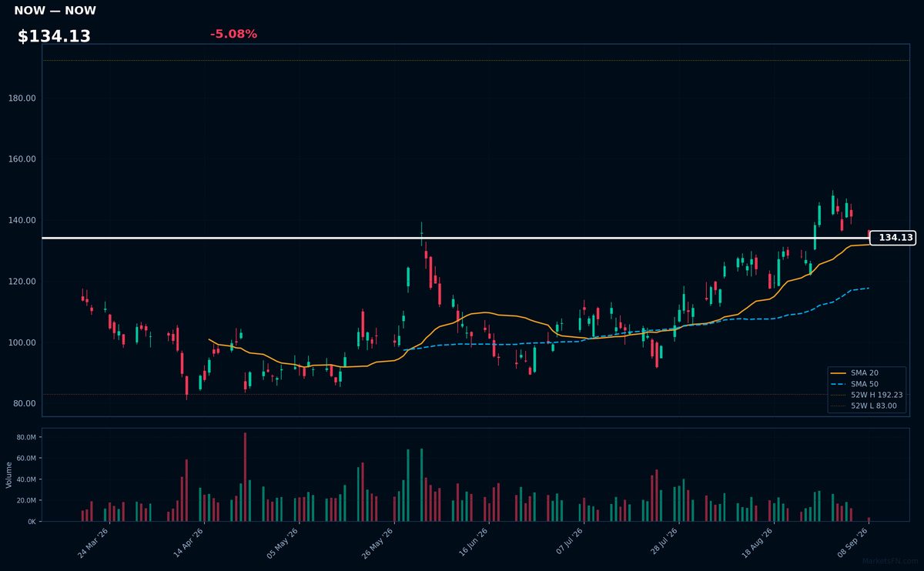Click the 24 Mar '26 date label
The height and width of the screenshot is (571, 924).
(x=93, y=543)
